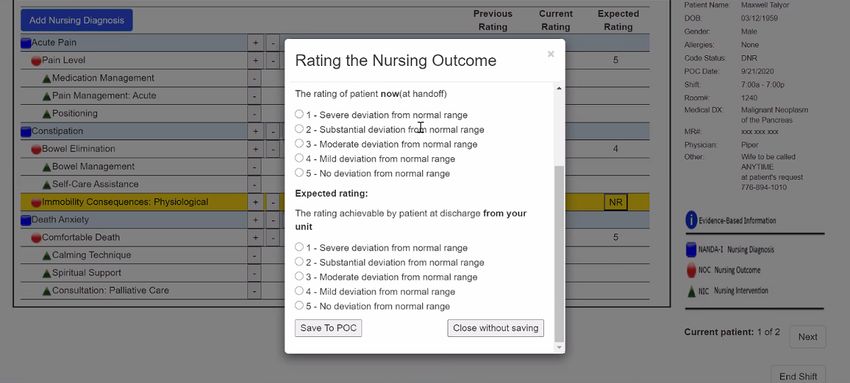This screenshot has height=383, width=850.
Task: Choose expected rating 4 - Mild deviation
Action: coord(299,291)
